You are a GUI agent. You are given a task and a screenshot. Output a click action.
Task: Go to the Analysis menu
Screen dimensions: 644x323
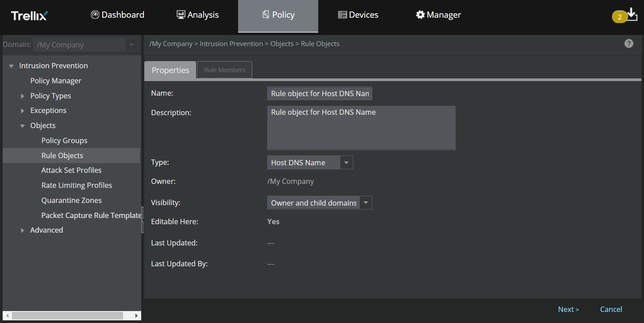(x=197, y=15)
